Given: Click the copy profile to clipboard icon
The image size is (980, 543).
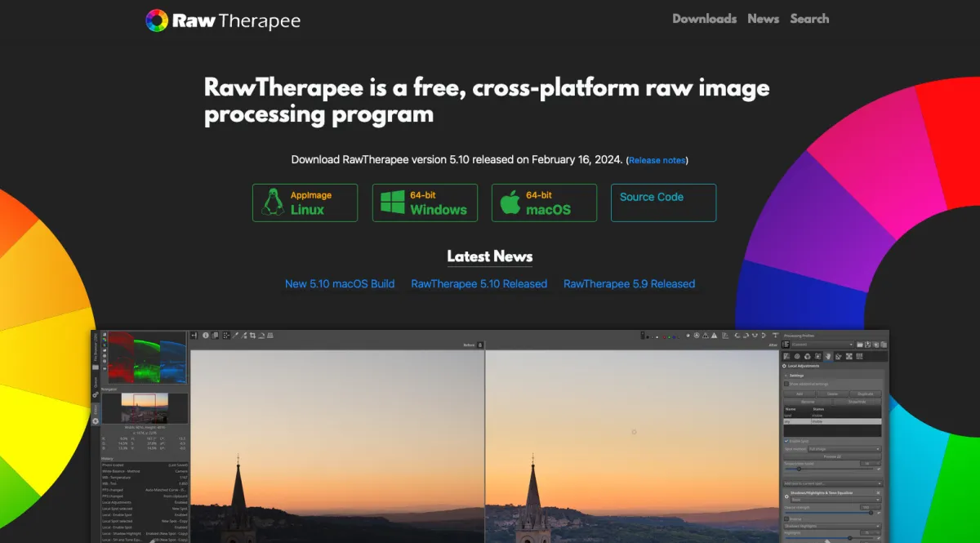Looking at the screenshot, I should coord(876,345).
